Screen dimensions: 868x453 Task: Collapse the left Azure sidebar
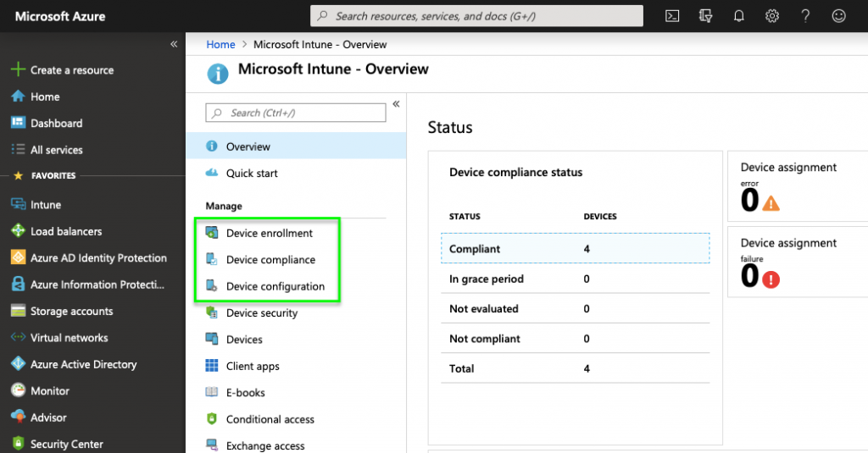pyautogui.click(x=174, y=44)
